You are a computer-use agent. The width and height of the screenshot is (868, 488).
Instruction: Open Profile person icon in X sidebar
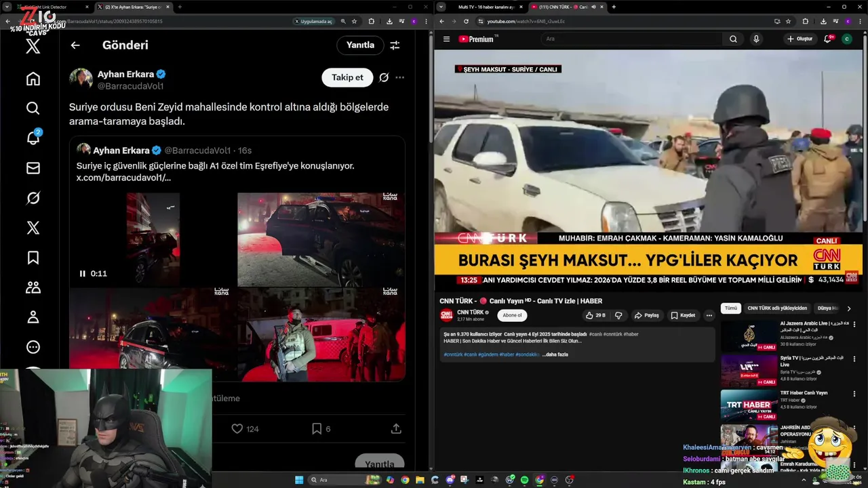pos(33,317)
